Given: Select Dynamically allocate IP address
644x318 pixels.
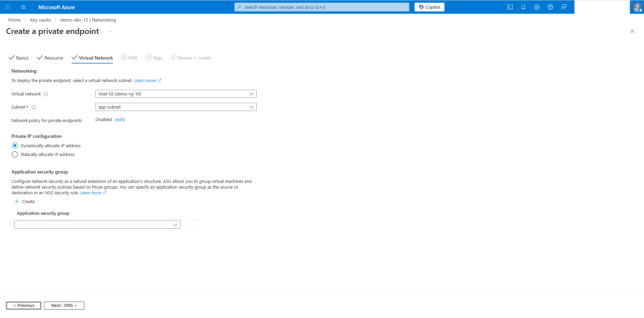Looking at the screenshot, I should click(x=15, y=145).
